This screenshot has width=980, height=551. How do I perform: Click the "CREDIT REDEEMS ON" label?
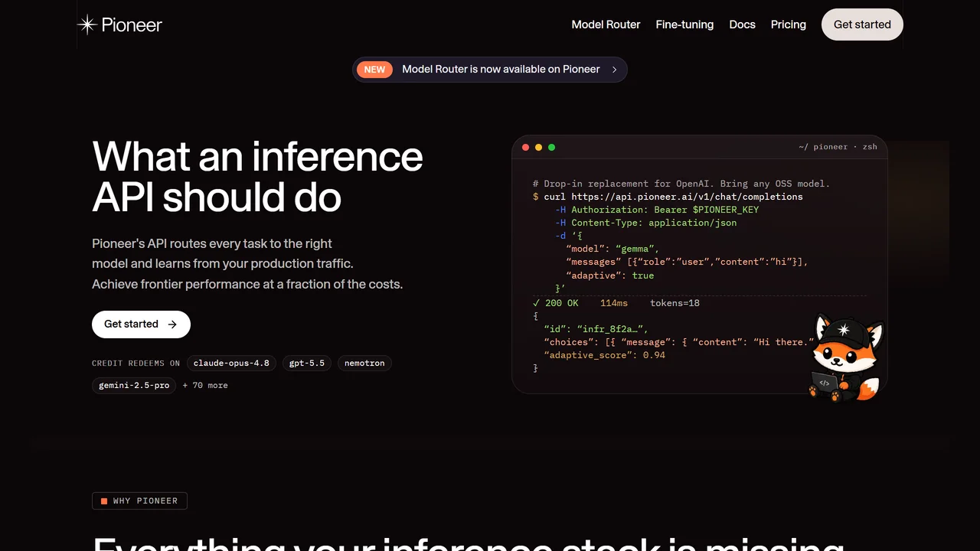click(x=136, y=364)
